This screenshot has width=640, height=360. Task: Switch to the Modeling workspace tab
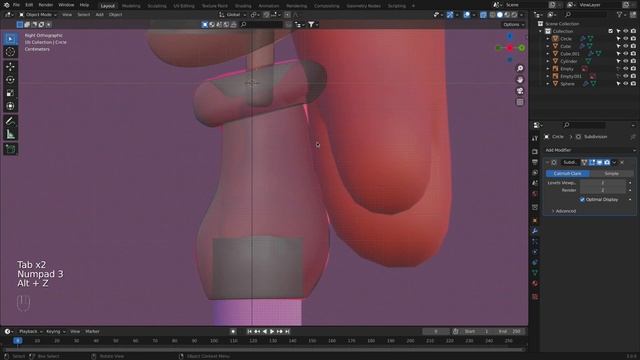coord(131,6)
